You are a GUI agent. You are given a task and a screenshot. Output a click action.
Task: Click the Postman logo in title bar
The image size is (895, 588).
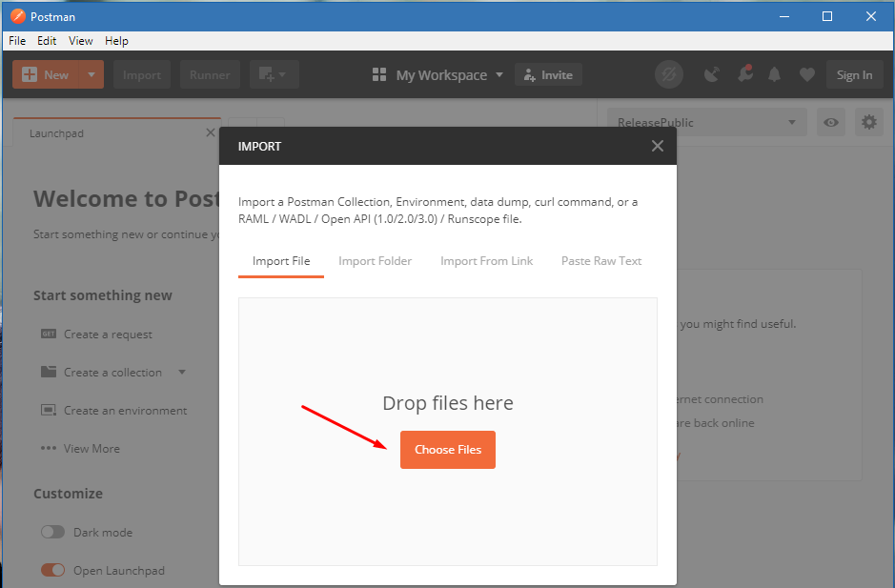click(x=18, y=16)
